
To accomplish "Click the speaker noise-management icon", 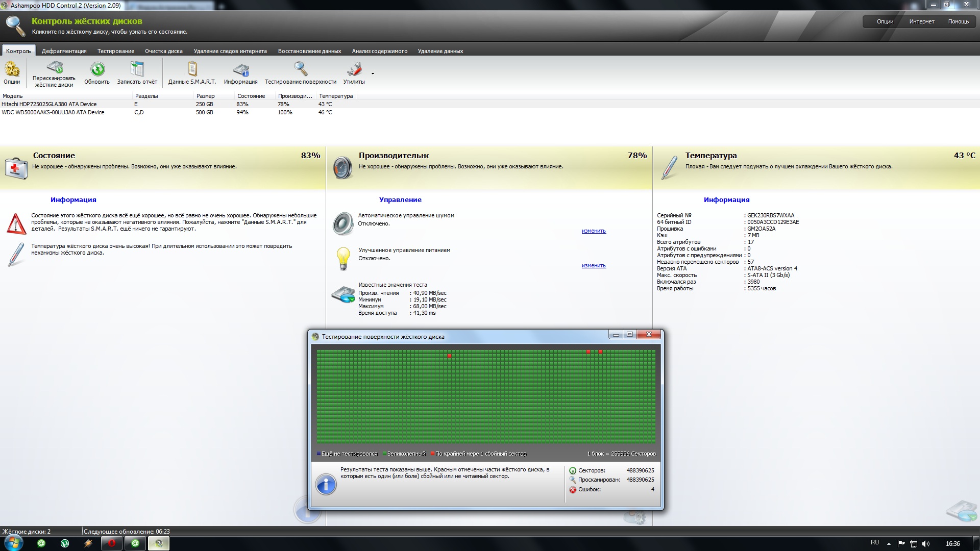I will [x=343, y=223].
